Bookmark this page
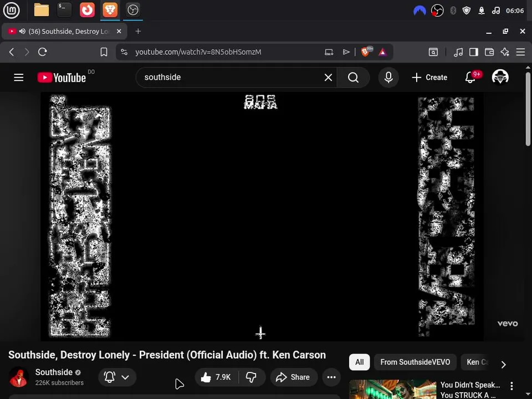The height and width of the screenshot is (399, 532). point(104,52)
